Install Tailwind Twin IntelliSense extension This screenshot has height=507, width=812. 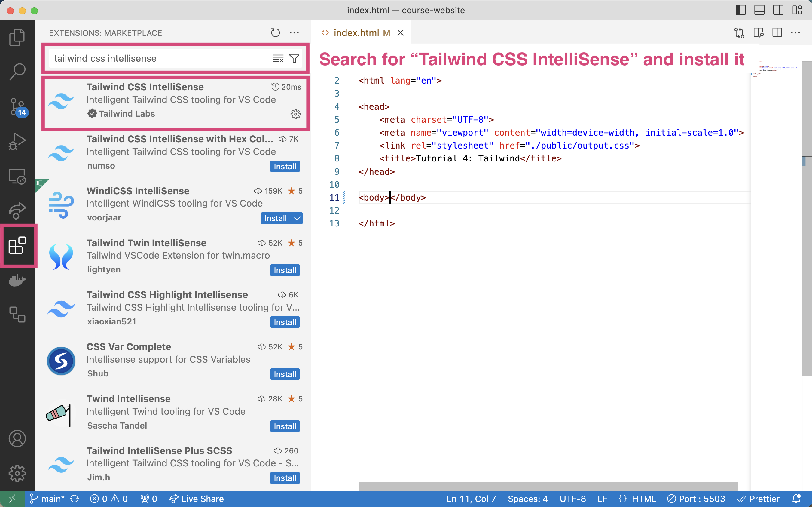[x=285, y=270]
